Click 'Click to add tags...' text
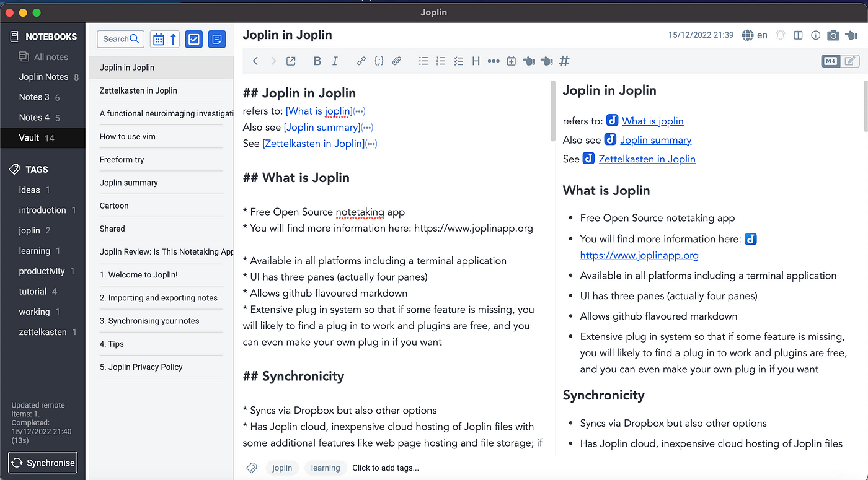The width and height of the screenshot is (868, 480). (386, 468)
